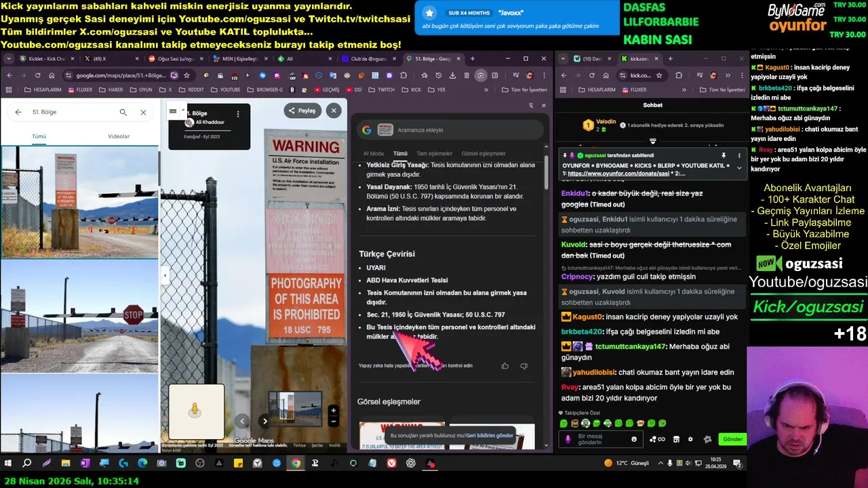Expand Tüm Yer İşaretleri in left window

[524, 89]
